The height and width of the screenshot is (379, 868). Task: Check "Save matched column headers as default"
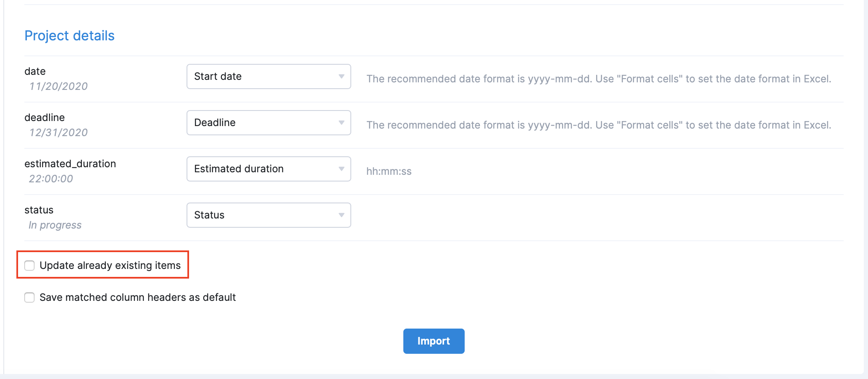click(x=29, y=297)
